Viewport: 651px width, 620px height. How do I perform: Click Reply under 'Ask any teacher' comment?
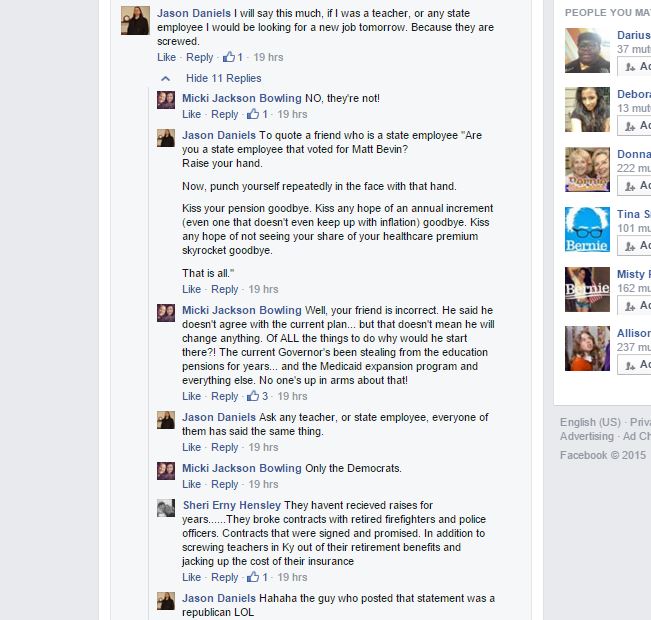point(225,447)
